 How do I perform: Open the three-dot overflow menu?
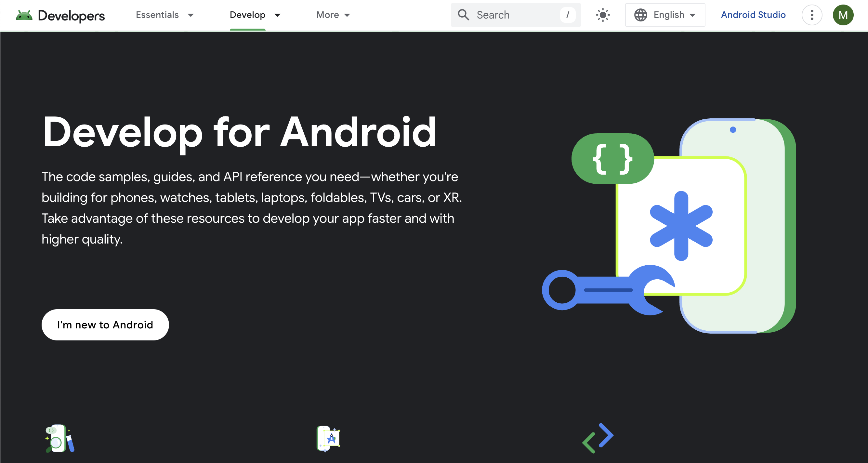click(812, 15)
